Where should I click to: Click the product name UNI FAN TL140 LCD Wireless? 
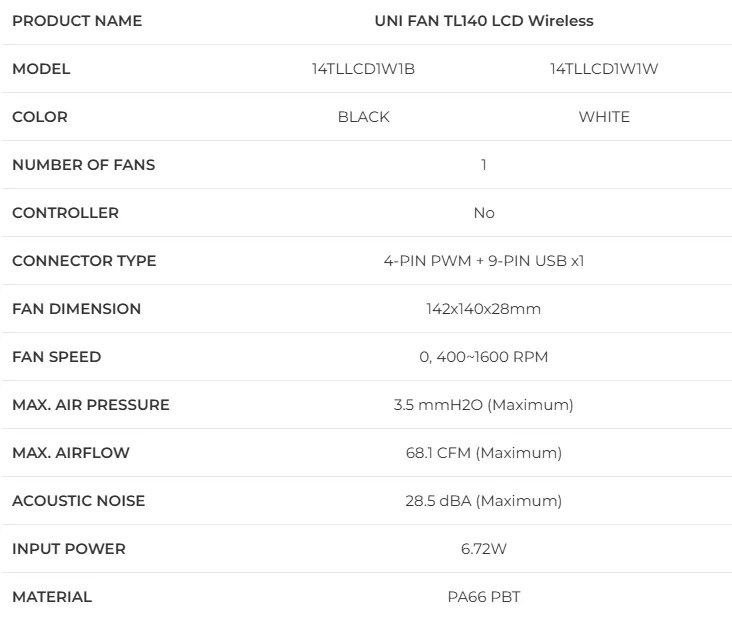[x=483, y=21]
